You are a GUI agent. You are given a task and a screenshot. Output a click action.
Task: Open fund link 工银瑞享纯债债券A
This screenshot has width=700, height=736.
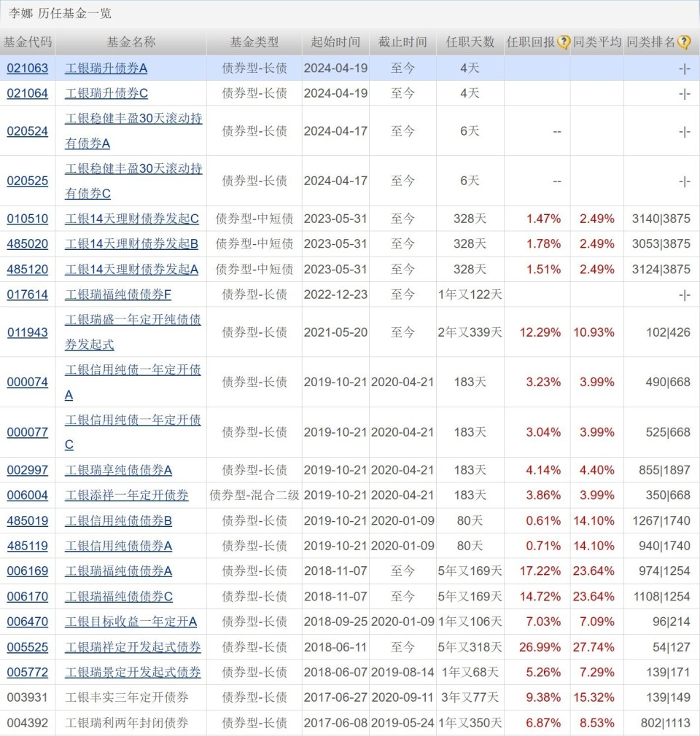point(118,470)
